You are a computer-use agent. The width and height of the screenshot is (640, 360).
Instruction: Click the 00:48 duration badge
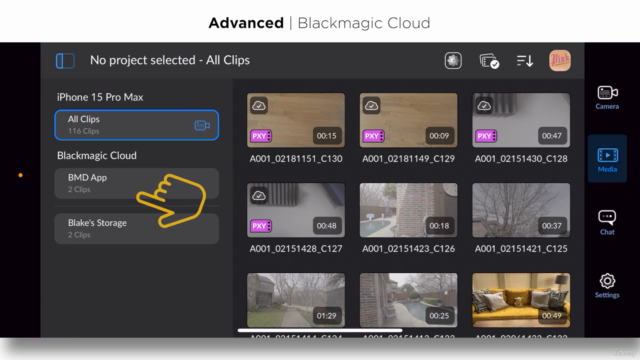point(327,226)
